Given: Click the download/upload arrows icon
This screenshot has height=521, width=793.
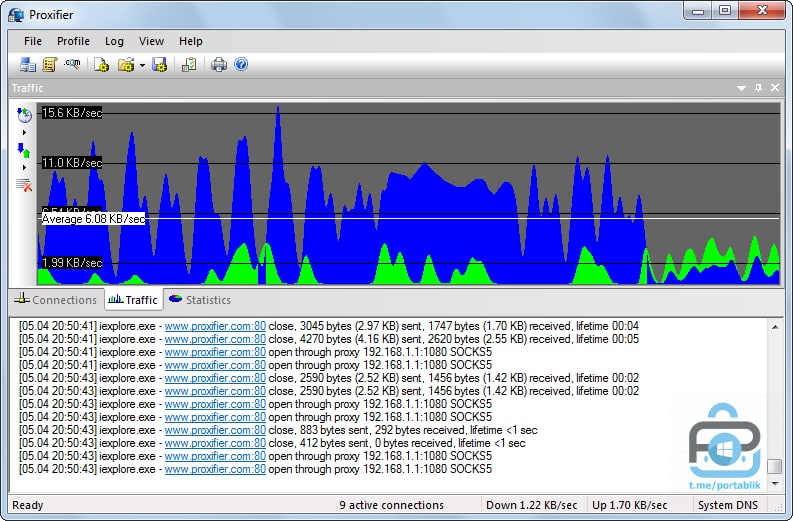Looking at the screenshot, I should [x=24, y=150].
